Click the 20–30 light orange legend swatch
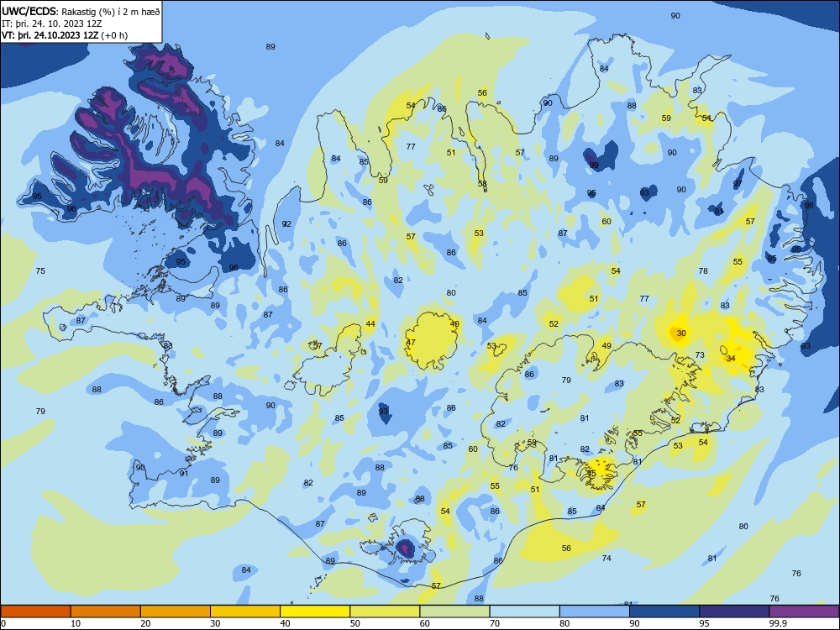840x630 pixels. point(176,612)
